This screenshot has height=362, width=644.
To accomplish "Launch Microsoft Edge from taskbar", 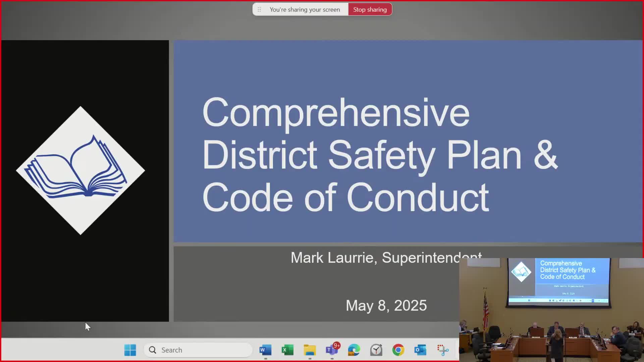I will (x=354, y=350).
